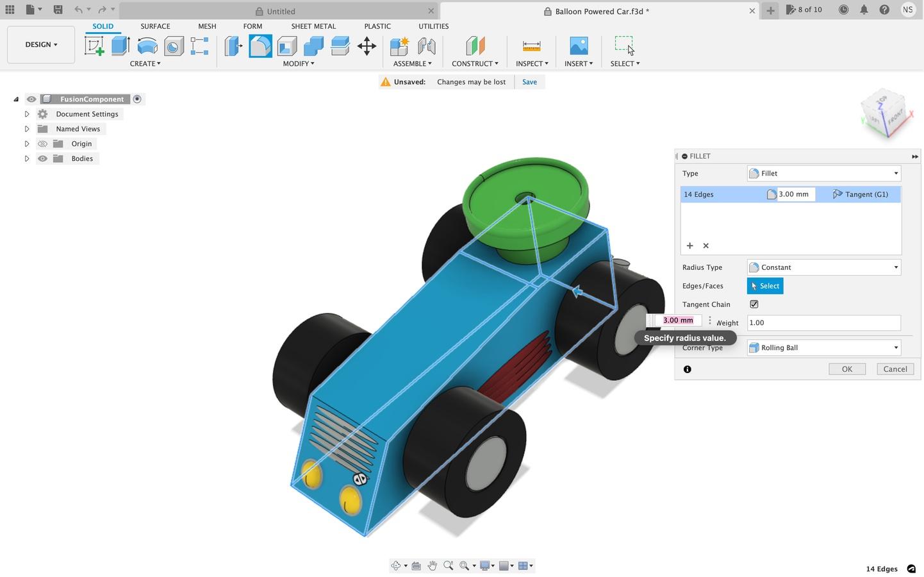Remove the selected fillet edge set
924x577 pixels.
pos(706,246)
